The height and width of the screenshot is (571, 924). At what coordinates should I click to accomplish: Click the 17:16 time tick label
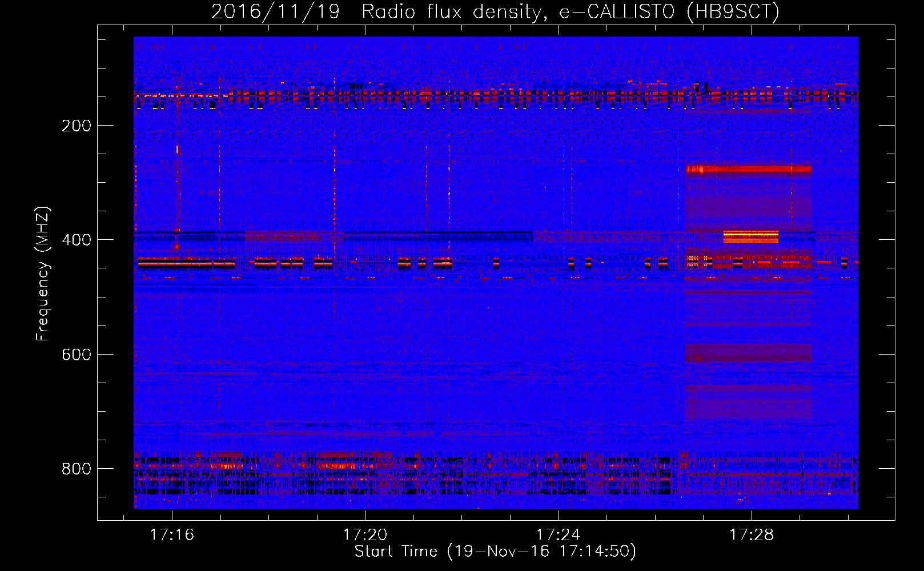(172, 534)
